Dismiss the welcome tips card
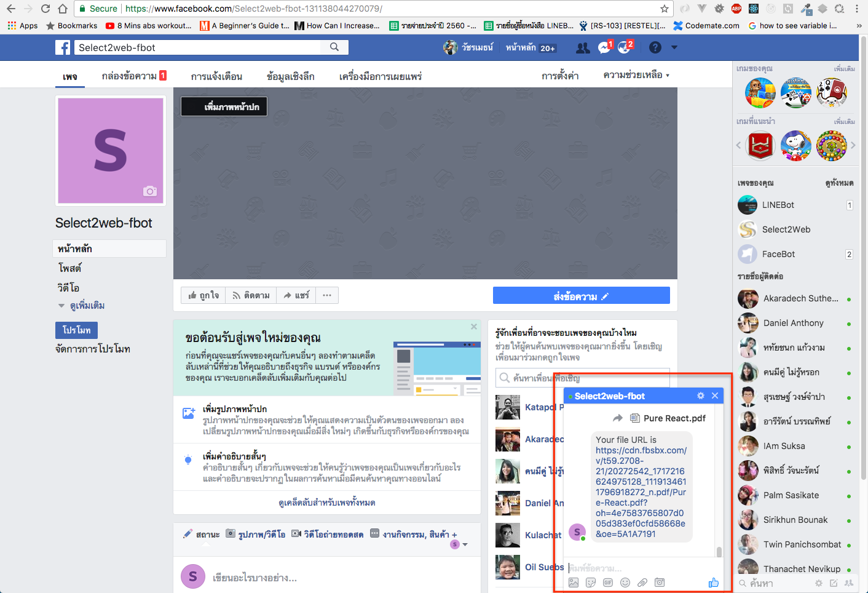The width and height of the screenshot is (868, 593). [x=474, y=327]
